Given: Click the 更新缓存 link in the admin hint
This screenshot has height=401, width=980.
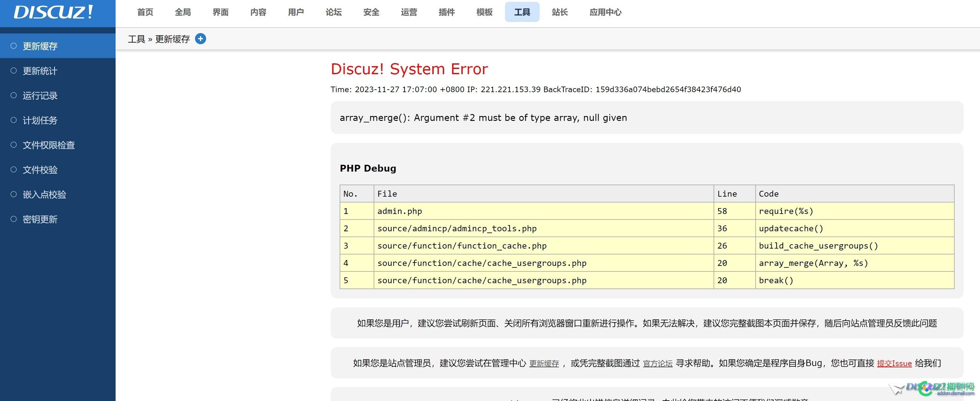Looking at the screenshot, I should coord(544,364).
